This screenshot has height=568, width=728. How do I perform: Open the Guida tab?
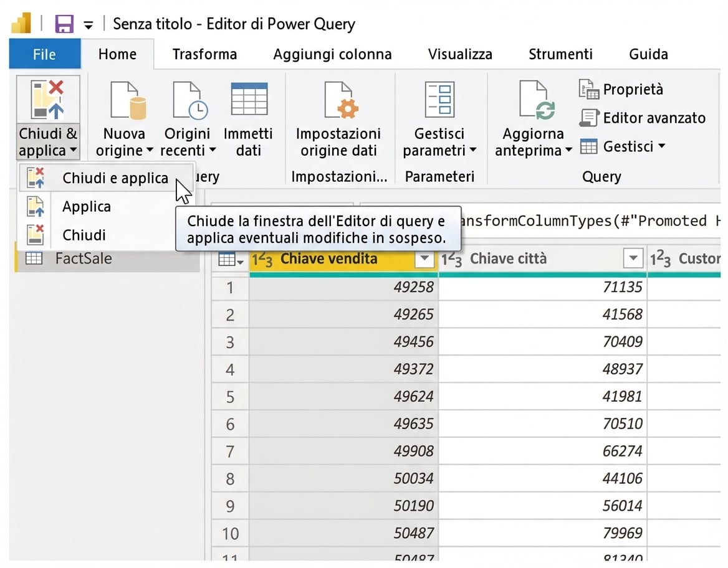649,54
